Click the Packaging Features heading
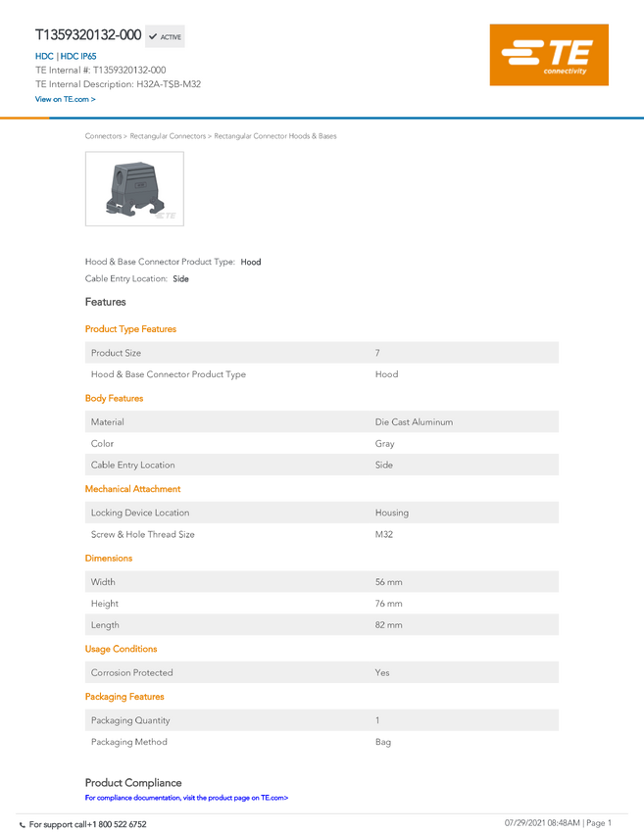 click(124, 697)
